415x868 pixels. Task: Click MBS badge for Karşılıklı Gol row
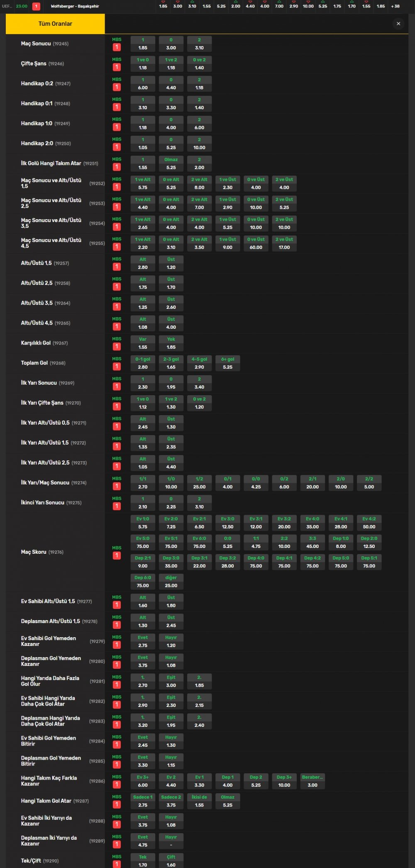pos(117,346)
